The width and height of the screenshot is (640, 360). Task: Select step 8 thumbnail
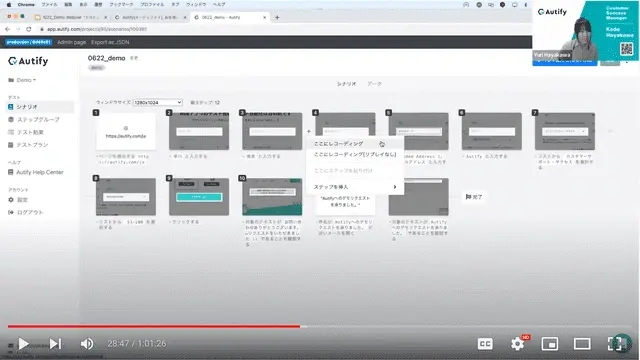(x=126, y=197)
